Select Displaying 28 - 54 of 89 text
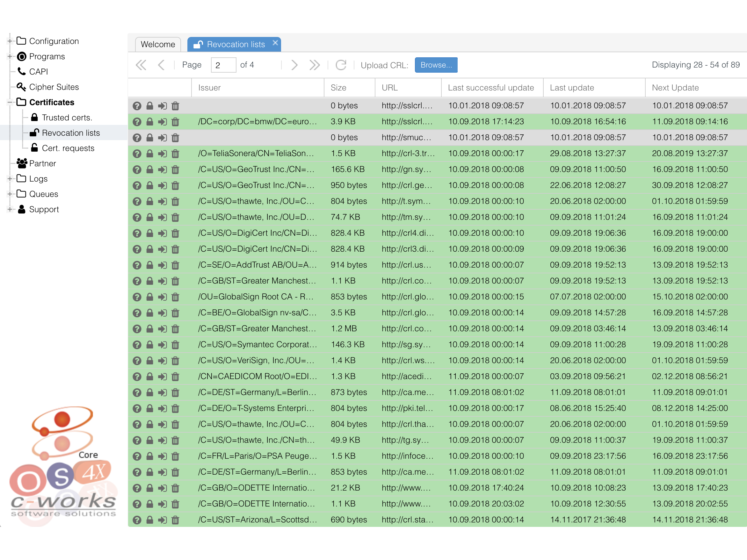This screenshot has width=747, height=560. (696, 65)
